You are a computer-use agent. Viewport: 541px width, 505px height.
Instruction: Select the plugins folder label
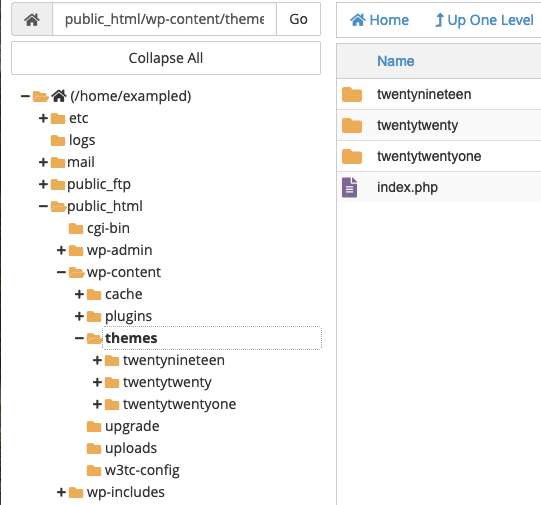[x=128, y=316]
